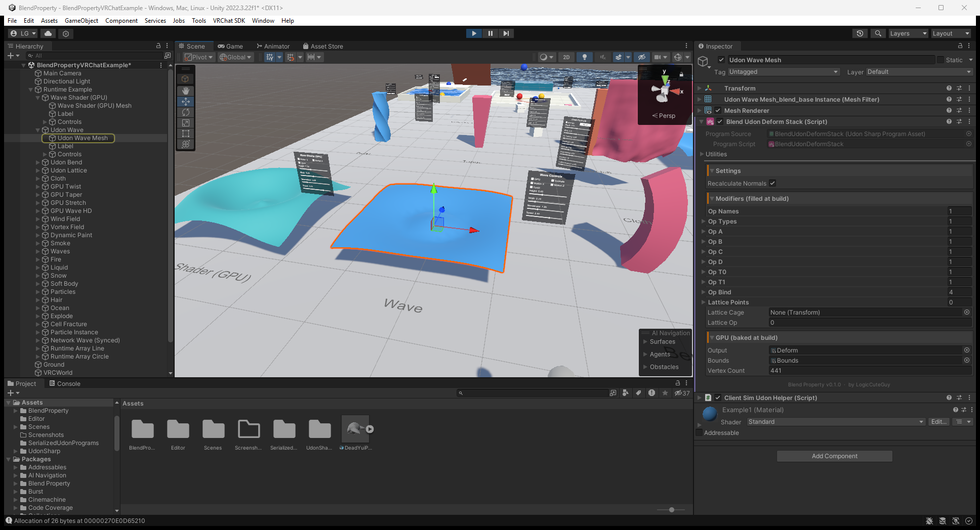
Task: Open the DeadYuiP asset thumbnail
Action: coord(355,429)
